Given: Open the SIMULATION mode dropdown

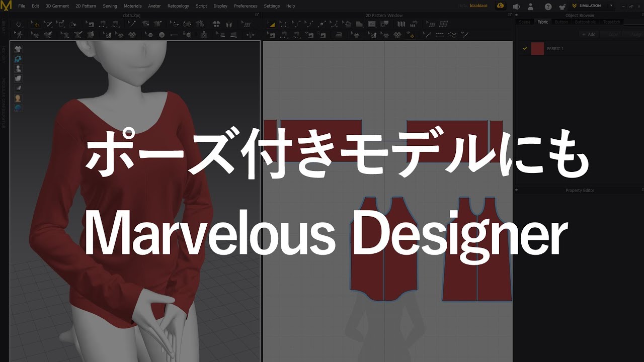Looking at the screenshot, I should click(x=612, y=6).
